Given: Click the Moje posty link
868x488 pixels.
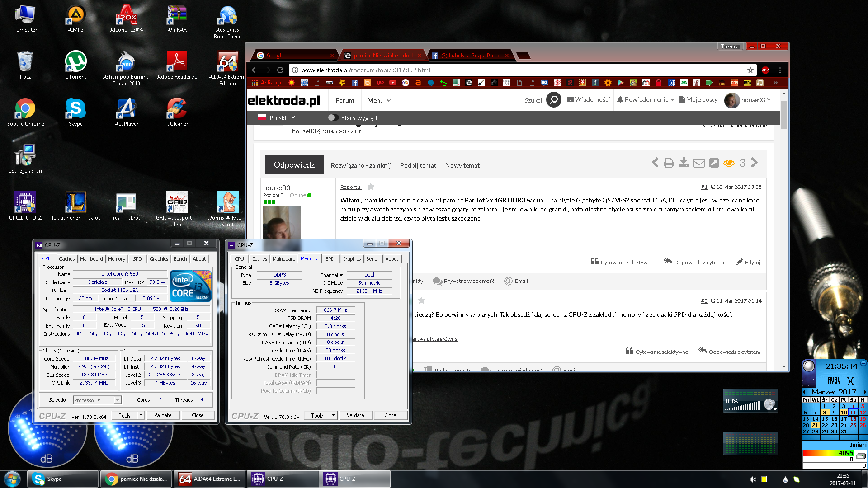Looking at the screenshot, I should 698,100.
